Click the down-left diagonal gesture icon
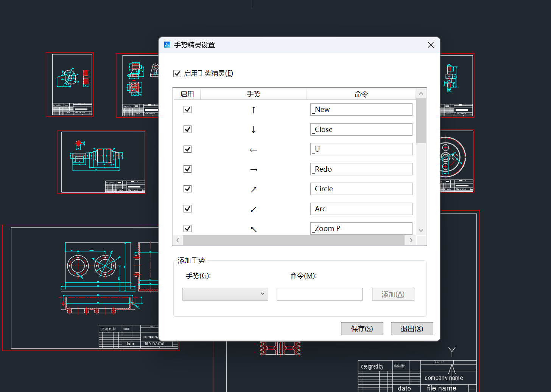 [254, 209]
